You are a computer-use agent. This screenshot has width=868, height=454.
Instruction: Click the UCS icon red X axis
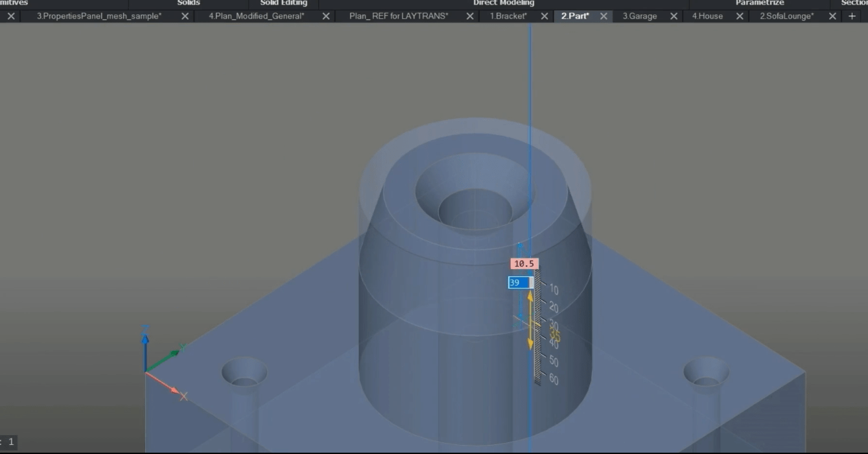[x=166, y=384]
